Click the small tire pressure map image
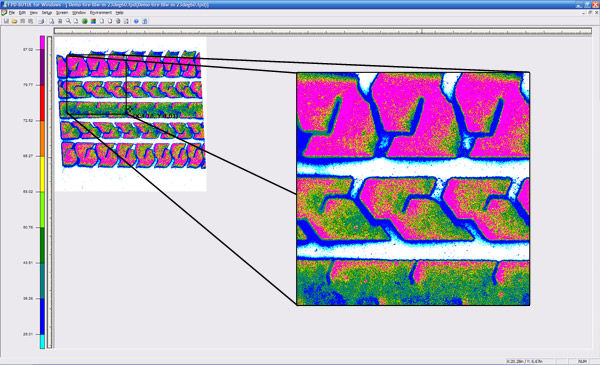The image size is (600, 365). (x=131, y=114)
